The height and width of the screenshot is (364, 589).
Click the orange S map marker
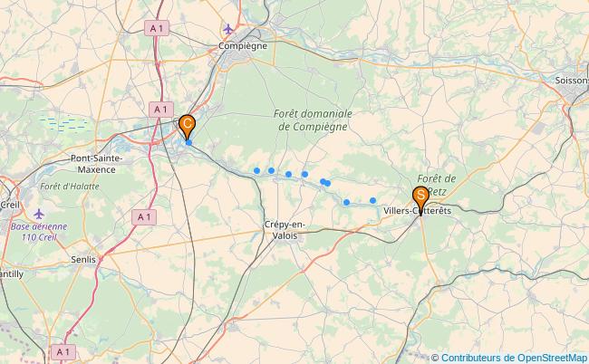tap(420, 200)
